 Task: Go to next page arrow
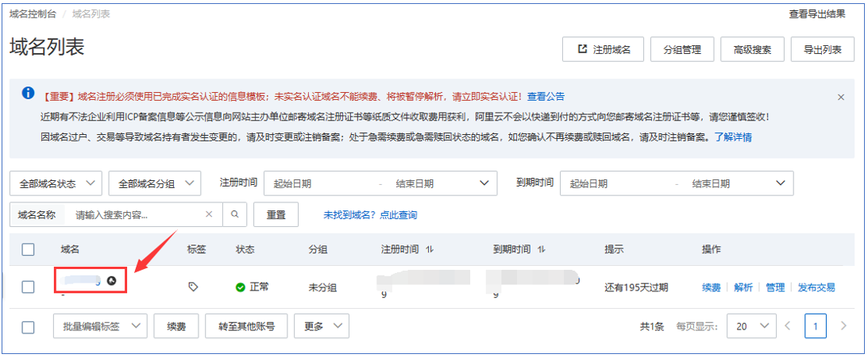843,326
